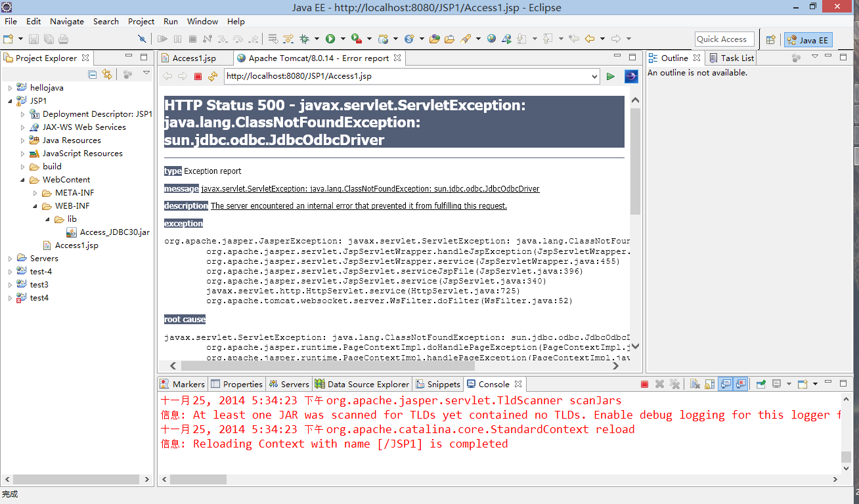Viewport: 859px width, 504px height.
Task: Click the red Stop icon in browser bar
Action: pos(198,76)
